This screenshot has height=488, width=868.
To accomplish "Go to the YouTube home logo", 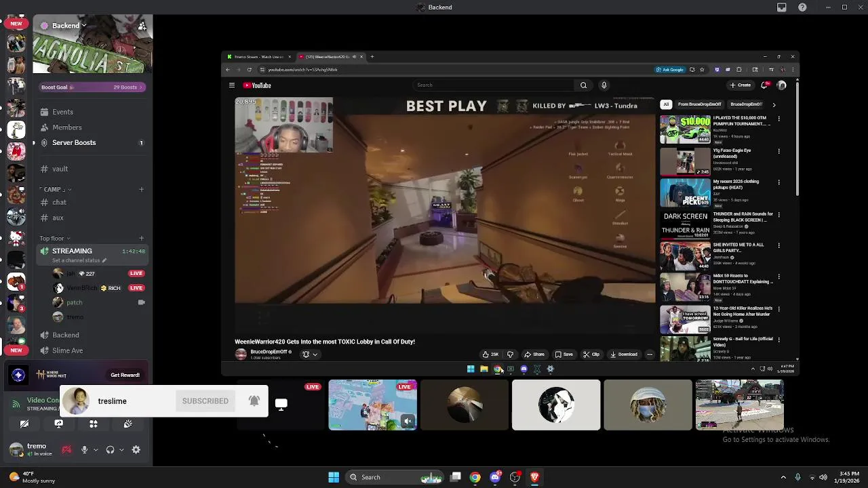I will 257,85.
